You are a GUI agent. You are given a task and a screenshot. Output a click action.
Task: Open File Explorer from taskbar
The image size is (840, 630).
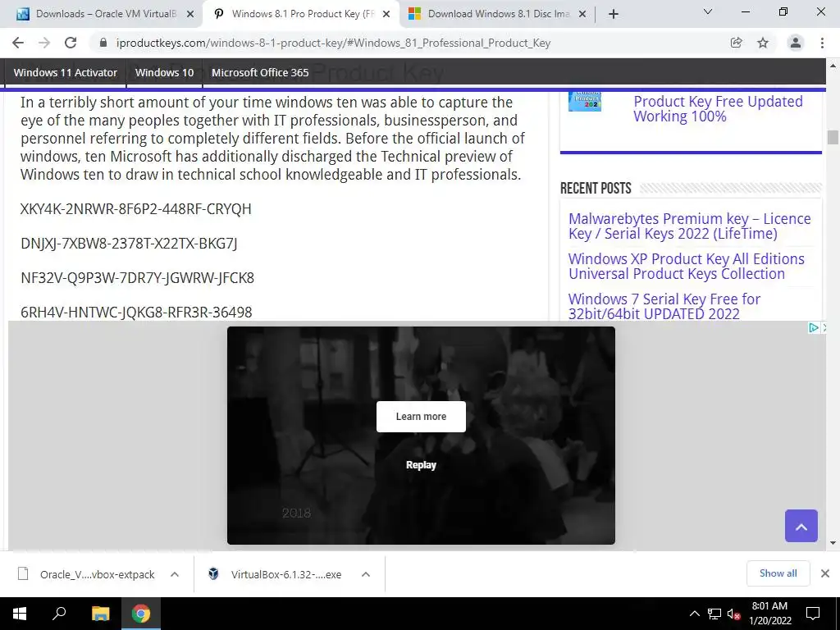(x=101, y=614)
